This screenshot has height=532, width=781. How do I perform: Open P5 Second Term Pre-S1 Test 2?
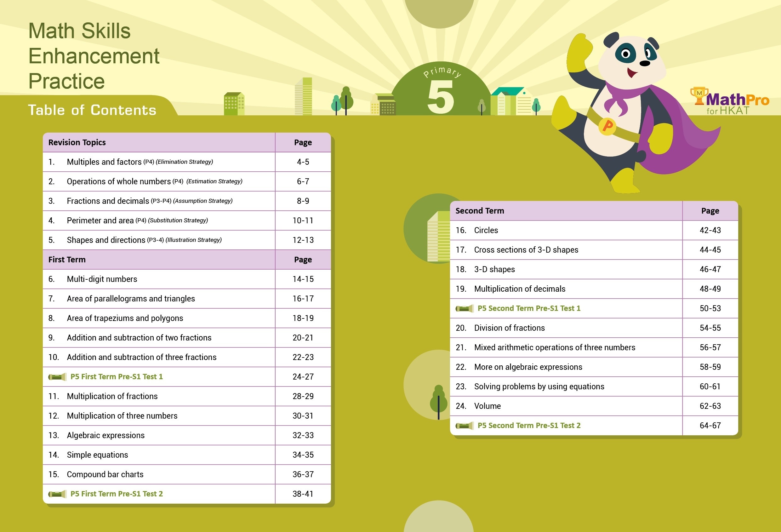click(529, 426)
